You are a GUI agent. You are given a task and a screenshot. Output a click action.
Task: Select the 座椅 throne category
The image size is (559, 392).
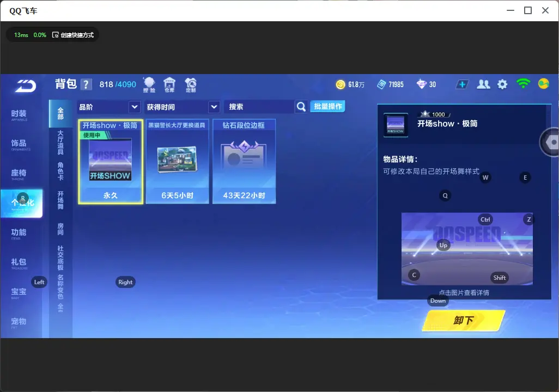click(x=19, y=174)
